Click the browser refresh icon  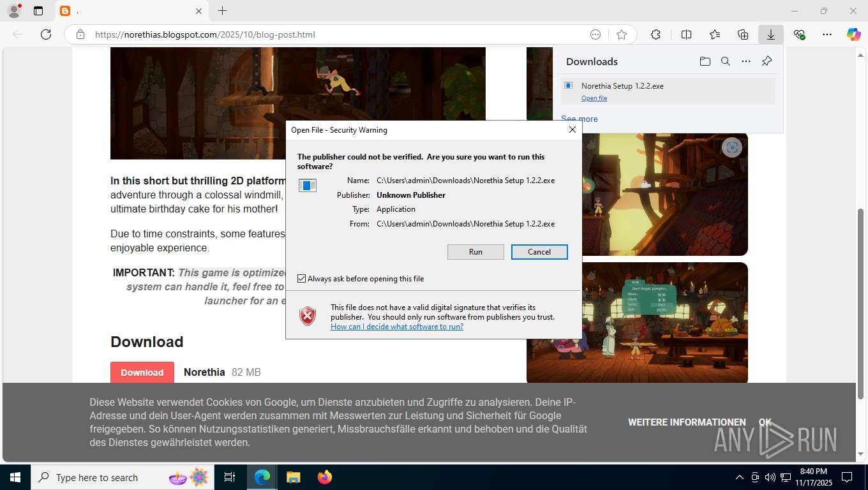point(46,34)
